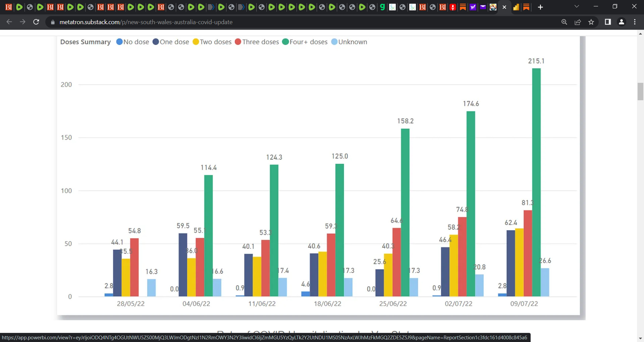Open Chrome three-dot menu
Image resolution: width=644 pixels, height=342 pixels.
635,22
